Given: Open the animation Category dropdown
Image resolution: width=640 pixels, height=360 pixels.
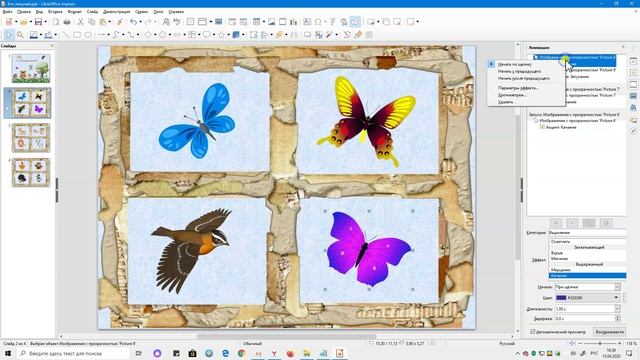Looking at the screenshot, I should [587, 232].
